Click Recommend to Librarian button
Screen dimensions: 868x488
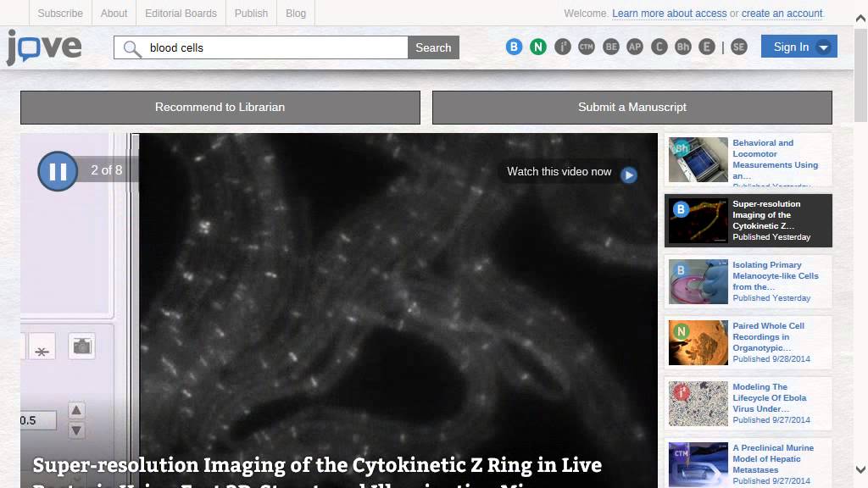[x=220, y=108]
